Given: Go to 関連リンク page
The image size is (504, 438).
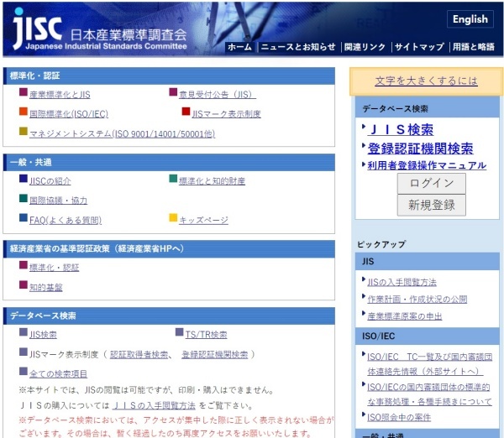Looking at the screenshot, I should click(x=365, y=48).
